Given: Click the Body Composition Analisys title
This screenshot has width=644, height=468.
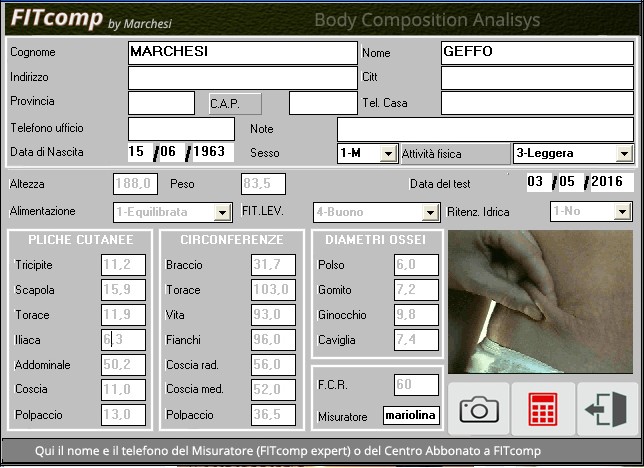Looking at the screenshot, I should (427, 20).
